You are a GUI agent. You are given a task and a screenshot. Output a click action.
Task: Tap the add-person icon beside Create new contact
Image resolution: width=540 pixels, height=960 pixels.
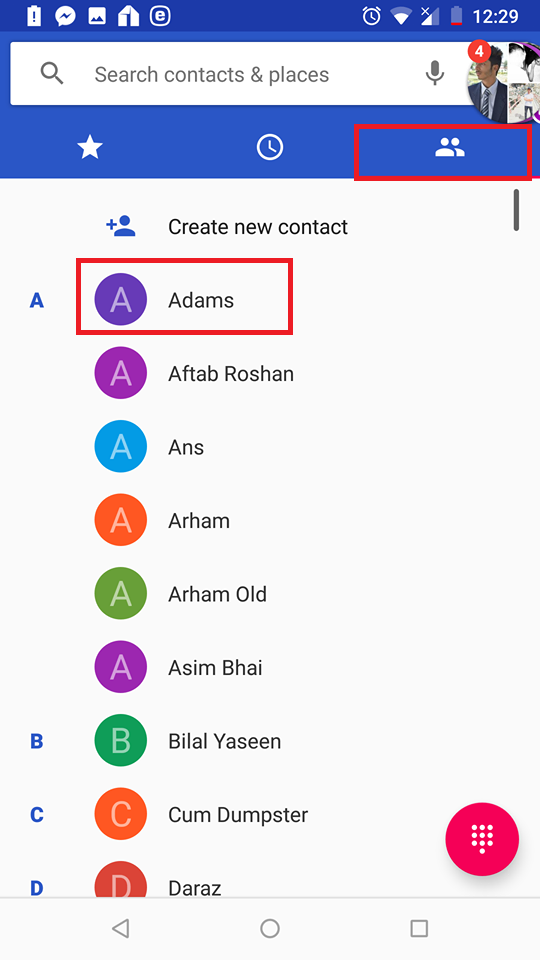pos(121,227)
